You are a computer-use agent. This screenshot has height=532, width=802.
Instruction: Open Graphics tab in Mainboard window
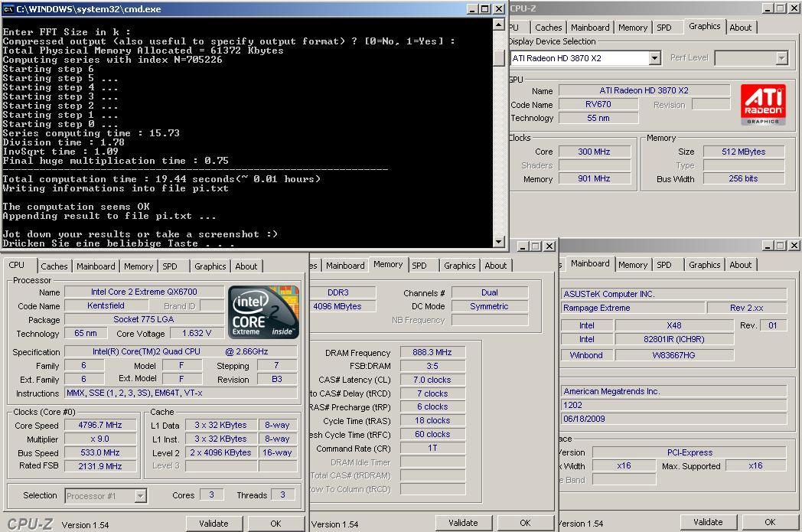(x=704, y=265)
